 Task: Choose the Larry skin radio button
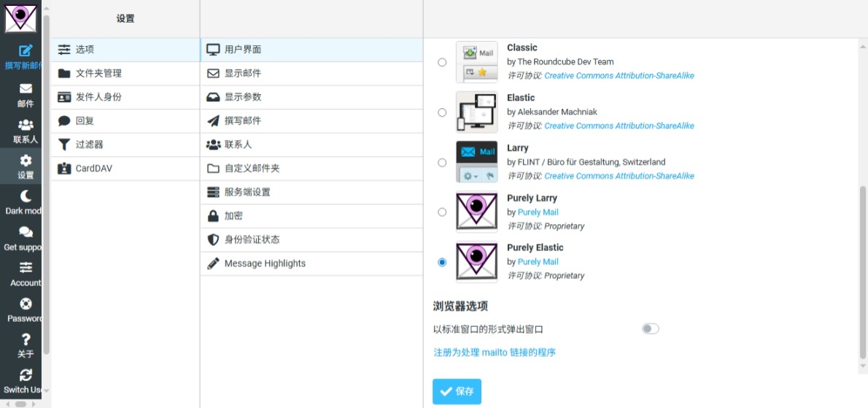(x=442, y=162)
